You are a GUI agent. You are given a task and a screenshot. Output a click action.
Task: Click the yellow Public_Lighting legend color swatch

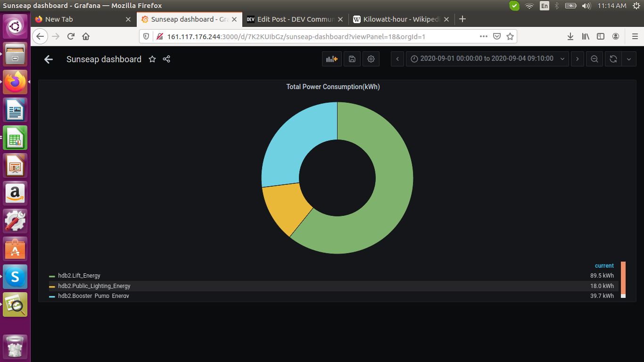tap(52, 287)
